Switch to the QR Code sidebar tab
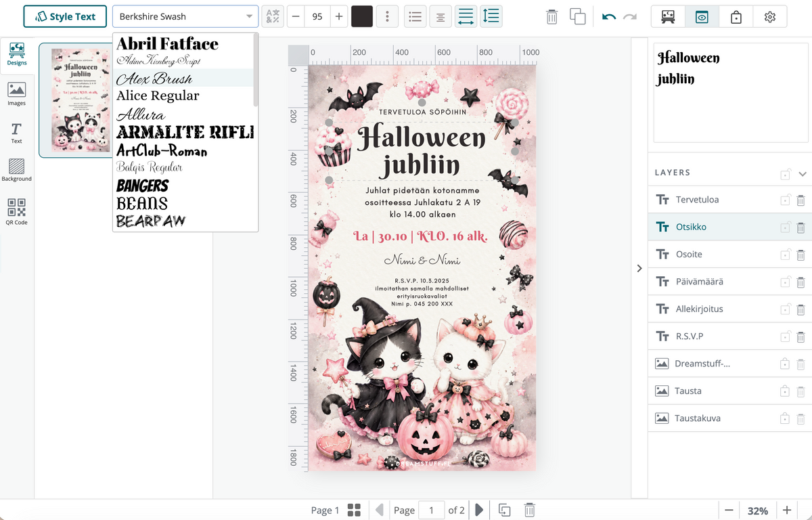This screenshot has width=812, height=520. (17, 211)
